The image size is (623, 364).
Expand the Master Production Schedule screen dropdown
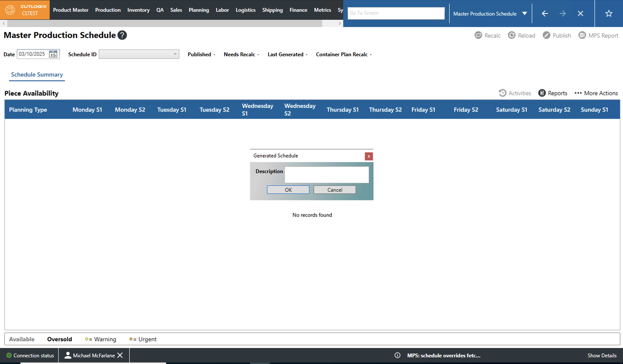[x=525, y=14]
